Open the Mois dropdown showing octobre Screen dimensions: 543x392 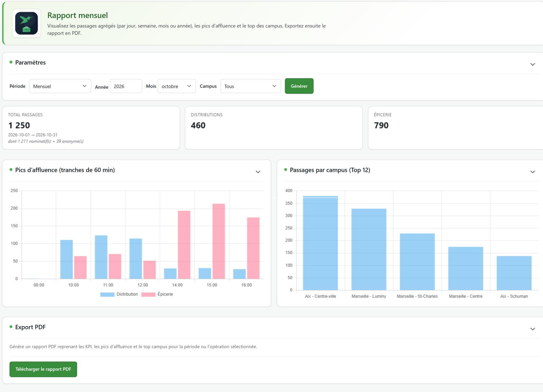(x=176, y=86)
